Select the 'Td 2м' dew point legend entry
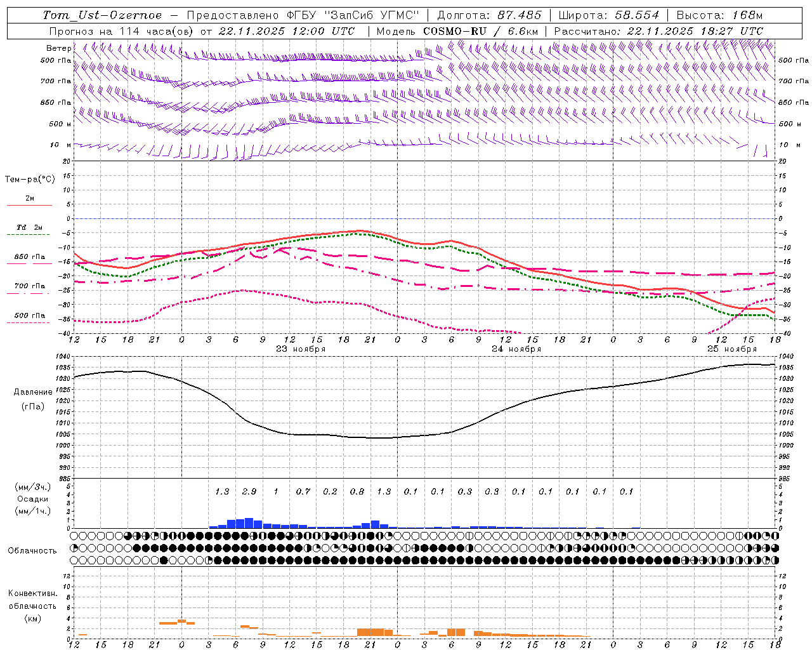This screenshot has width=812, height=650. (30, 227)
